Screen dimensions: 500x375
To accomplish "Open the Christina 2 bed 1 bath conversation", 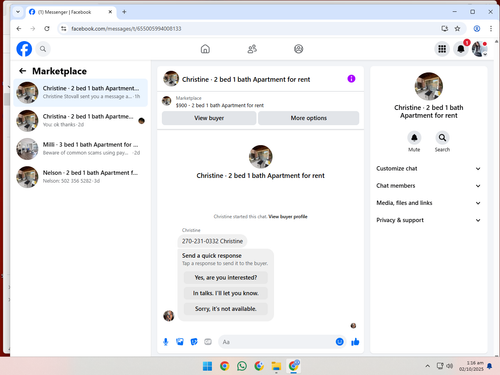I will pyautogui.click(x=80, y=120).
